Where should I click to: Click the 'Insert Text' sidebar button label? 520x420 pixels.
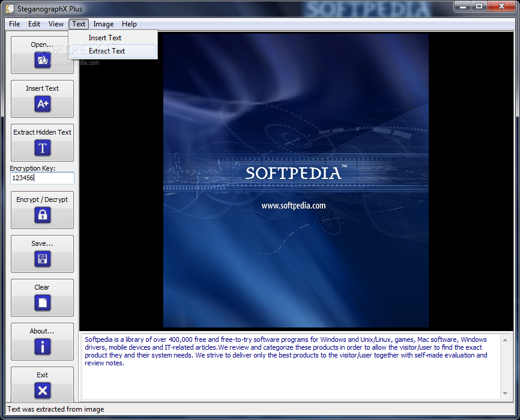click(x=42, y=88)
